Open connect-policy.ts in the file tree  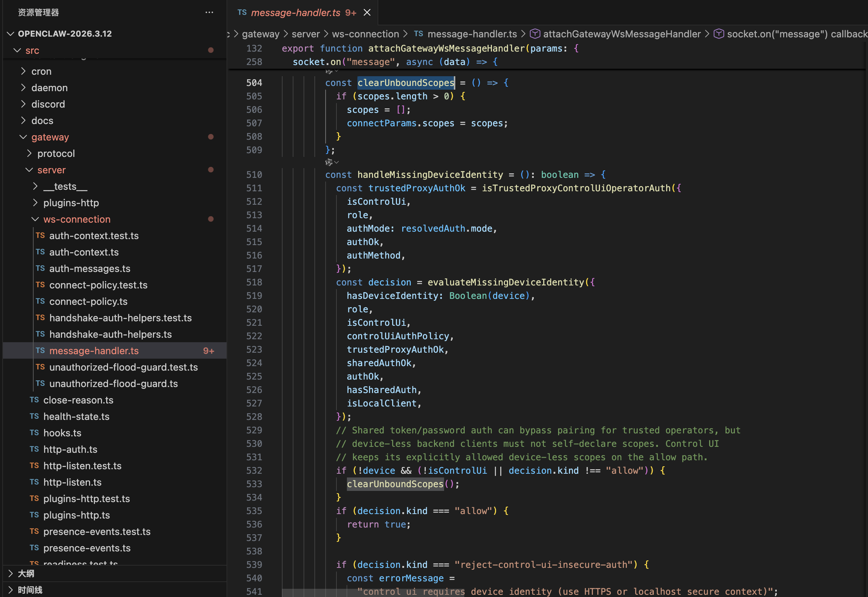(x=88, y=301)
